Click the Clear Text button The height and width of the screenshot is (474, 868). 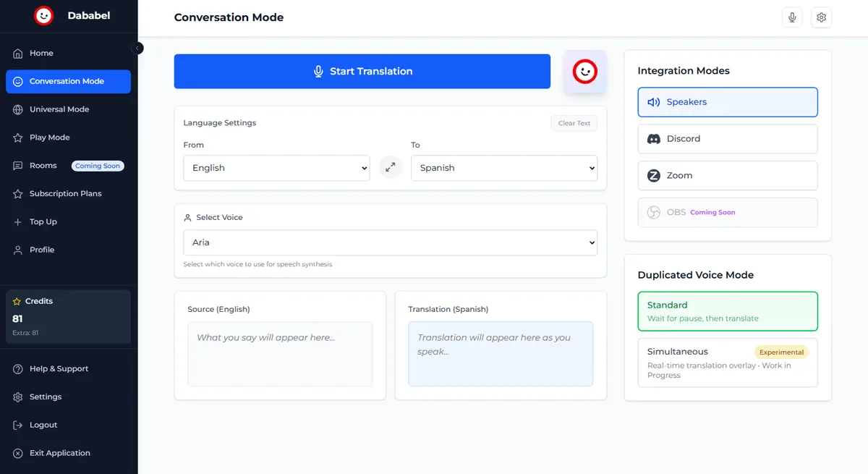pos(574,123)
